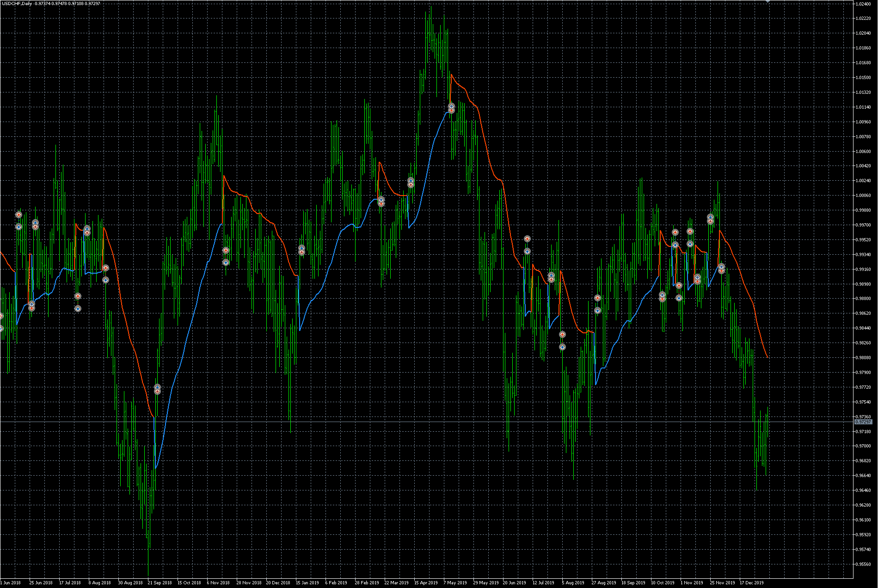Click the blue buy arrow near 0.9970 in June 2018

pyautogui.click(x=18, y=227)
